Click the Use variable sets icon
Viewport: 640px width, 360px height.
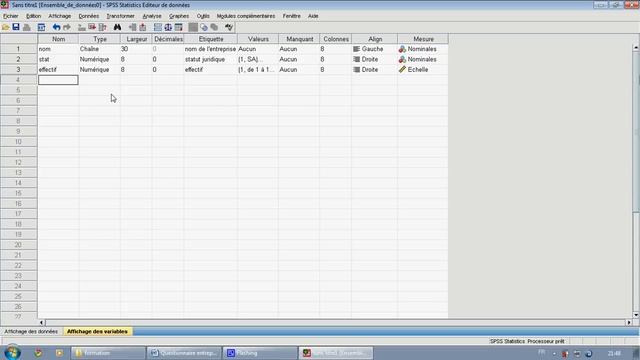pos(204,27)
